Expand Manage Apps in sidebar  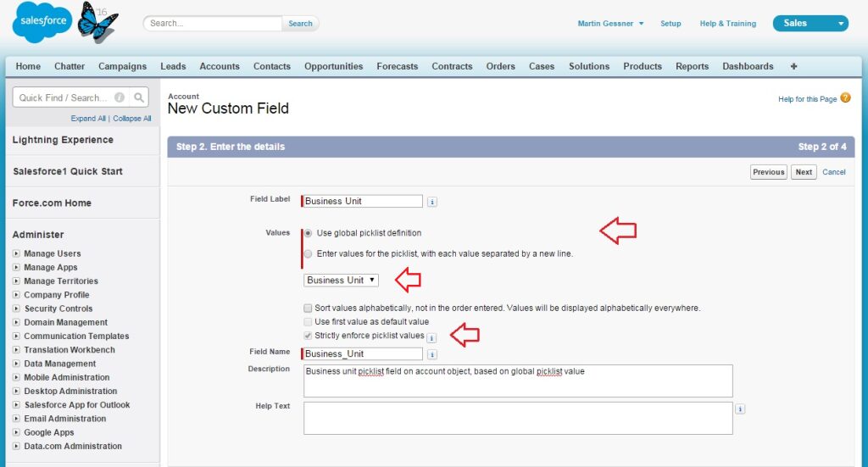coord(16,267)
